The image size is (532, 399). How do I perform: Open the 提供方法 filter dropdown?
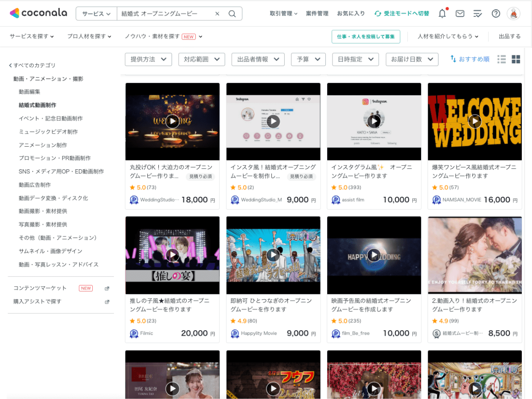148,59
